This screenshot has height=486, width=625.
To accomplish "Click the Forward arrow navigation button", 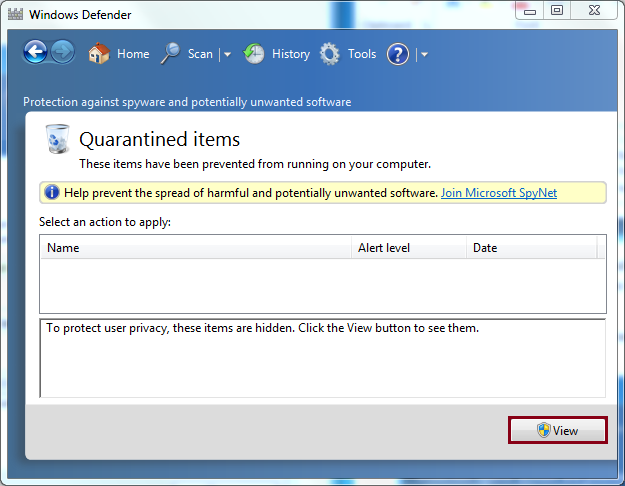I will coord(63,52).
